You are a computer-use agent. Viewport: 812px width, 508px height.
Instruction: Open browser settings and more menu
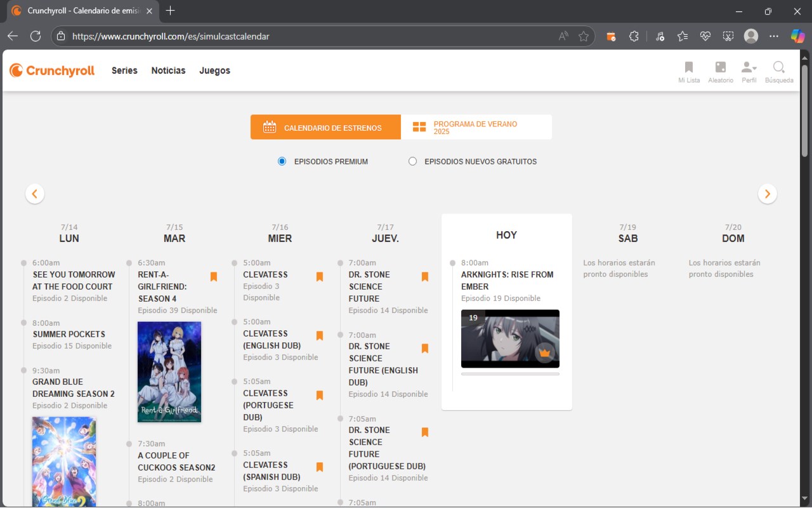tap(774, 36)
